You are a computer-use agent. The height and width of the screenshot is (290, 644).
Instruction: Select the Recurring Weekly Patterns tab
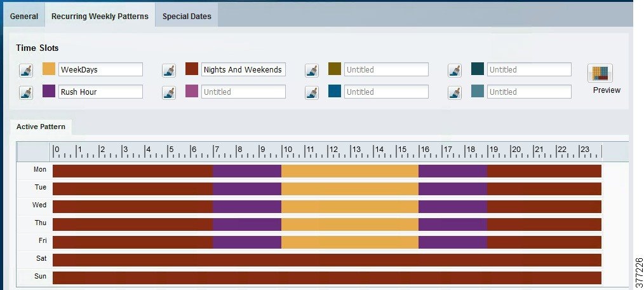pos(100,17)
